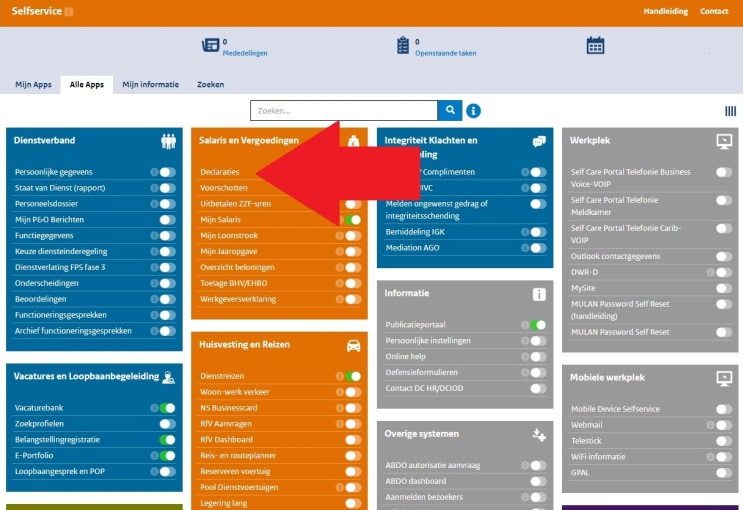The height and width of the screenshot is (510, 743).
Task: Click the column layout icon
Action: 730,111
